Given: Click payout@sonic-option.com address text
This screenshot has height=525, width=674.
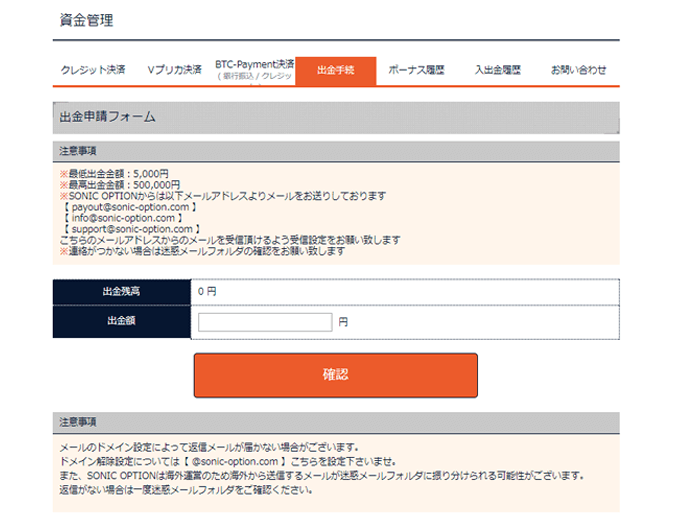Looking at the screenshot, I should pyautogui.click(x=131, y=207).
